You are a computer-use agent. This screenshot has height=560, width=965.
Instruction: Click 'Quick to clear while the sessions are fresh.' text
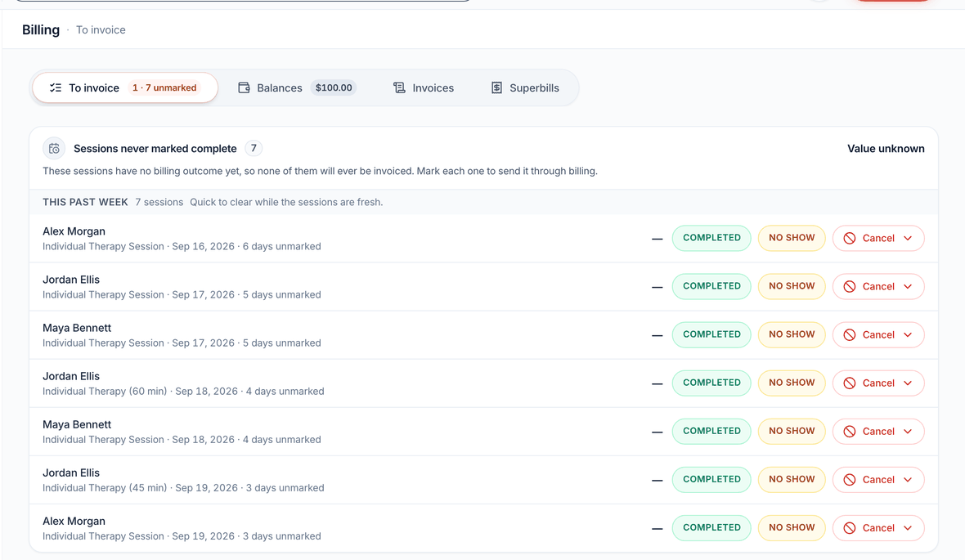286,203
